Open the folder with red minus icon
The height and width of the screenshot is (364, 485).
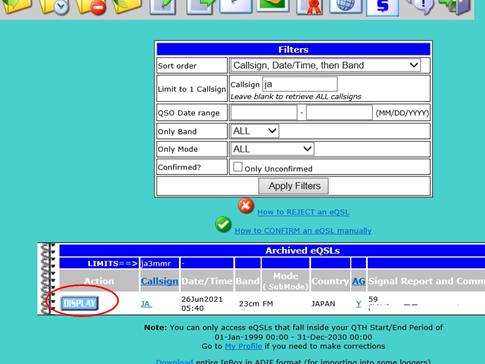click(91, 7)
